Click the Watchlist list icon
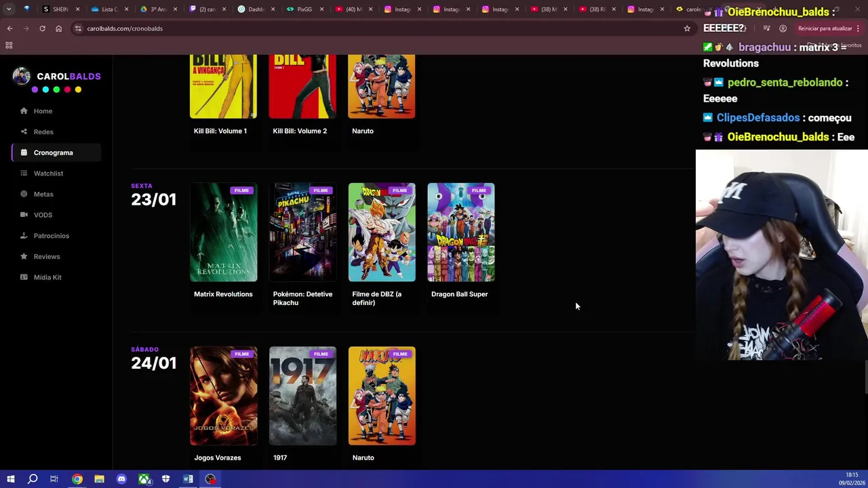 [24, 174]
